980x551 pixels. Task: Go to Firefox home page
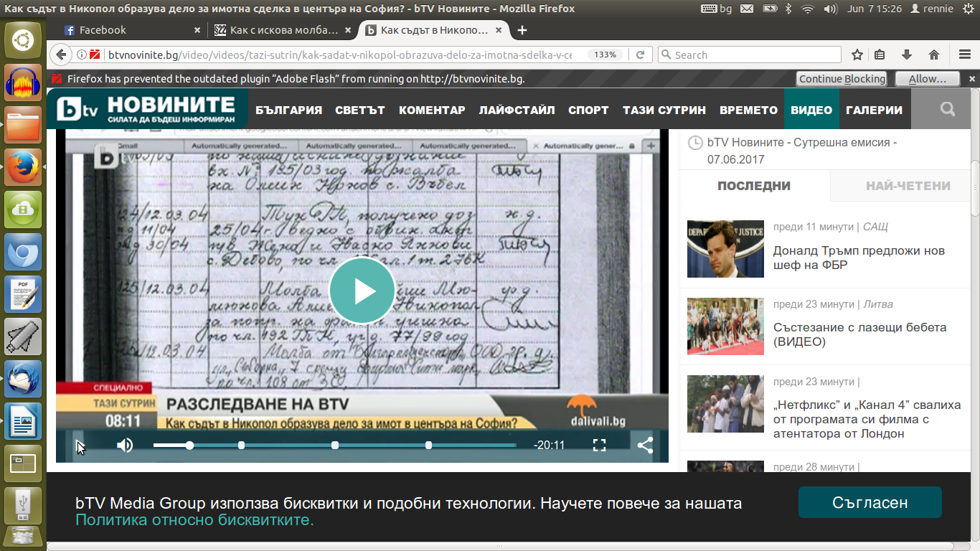[934, 55]
